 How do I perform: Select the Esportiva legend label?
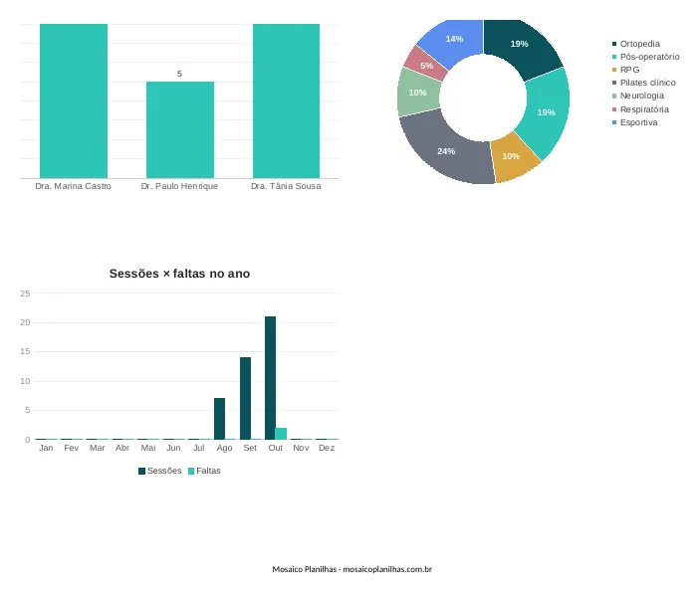coord(638,122)
